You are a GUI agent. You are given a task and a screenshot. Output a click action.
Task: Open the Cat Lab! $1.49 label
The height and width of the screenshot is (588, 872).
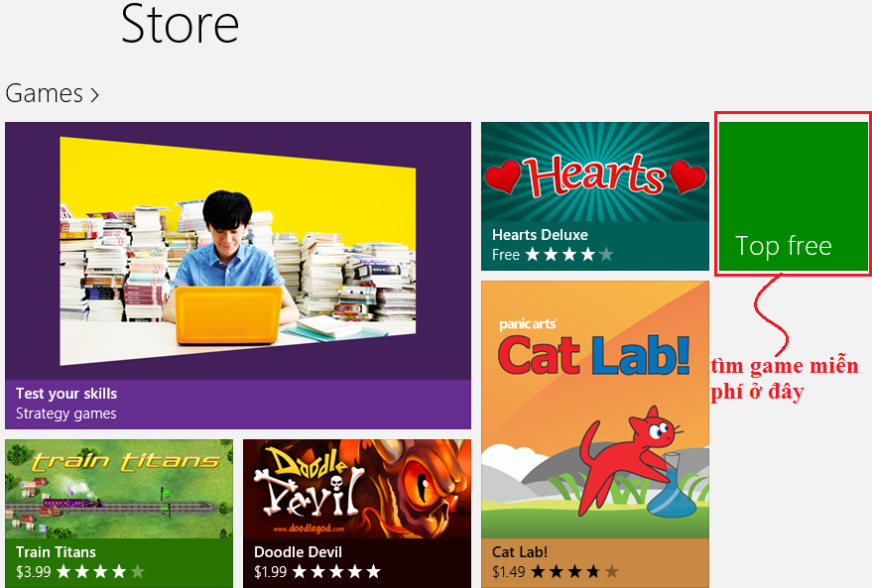(x=509, y=571)
